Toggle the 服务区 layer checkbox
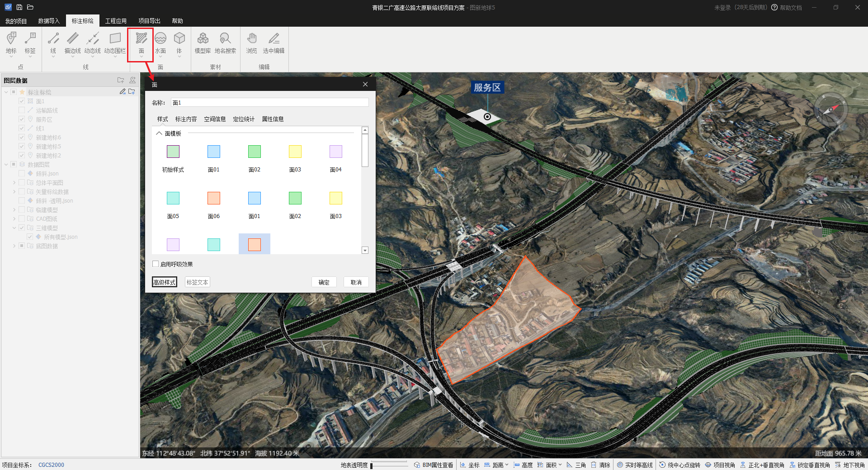This screenshot has width=868, height=470. [x=22, y=119]
